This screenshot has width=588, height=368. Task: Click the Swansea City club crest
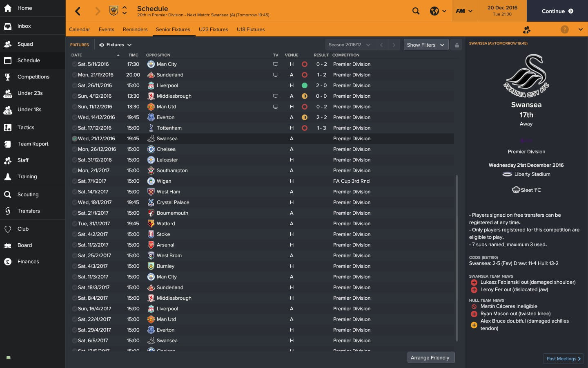[526, 76]
